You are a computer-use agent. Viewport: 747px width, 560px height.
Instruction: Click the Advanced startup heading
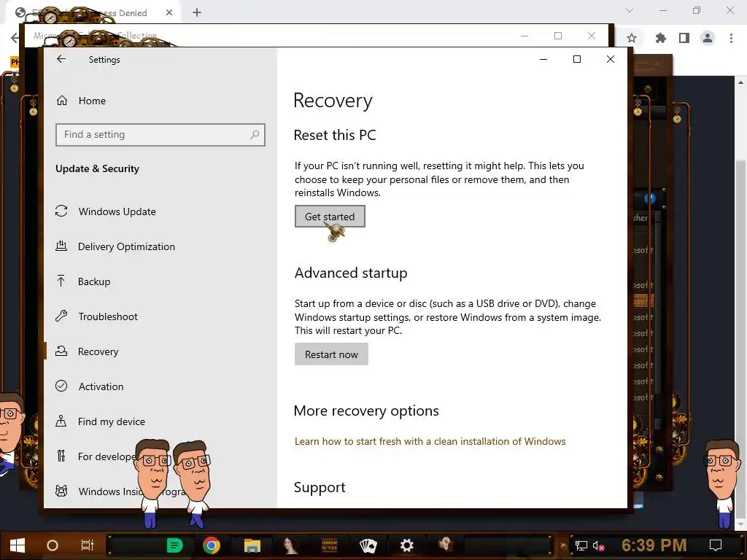pyautogui.click(x=351, y=273)
